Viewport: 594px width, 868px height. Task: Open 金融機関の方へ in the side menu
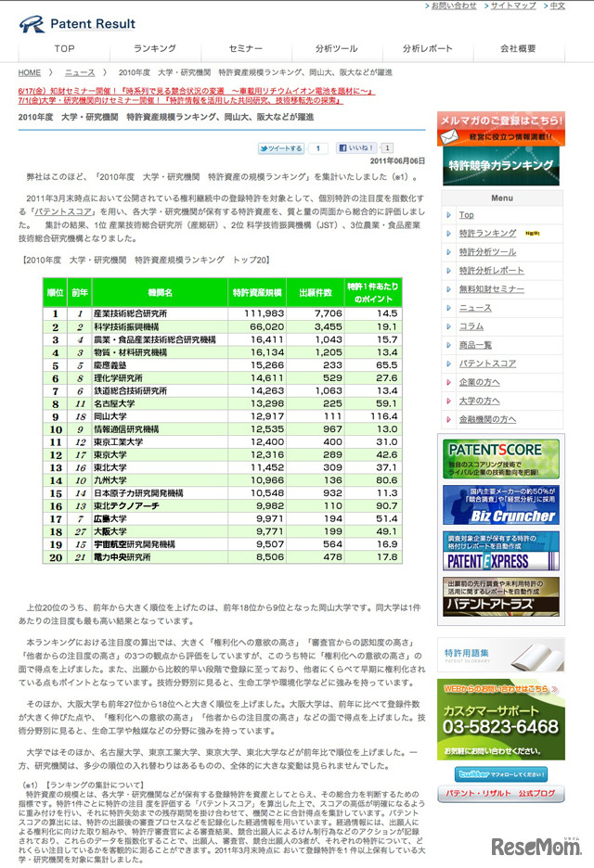487,419
